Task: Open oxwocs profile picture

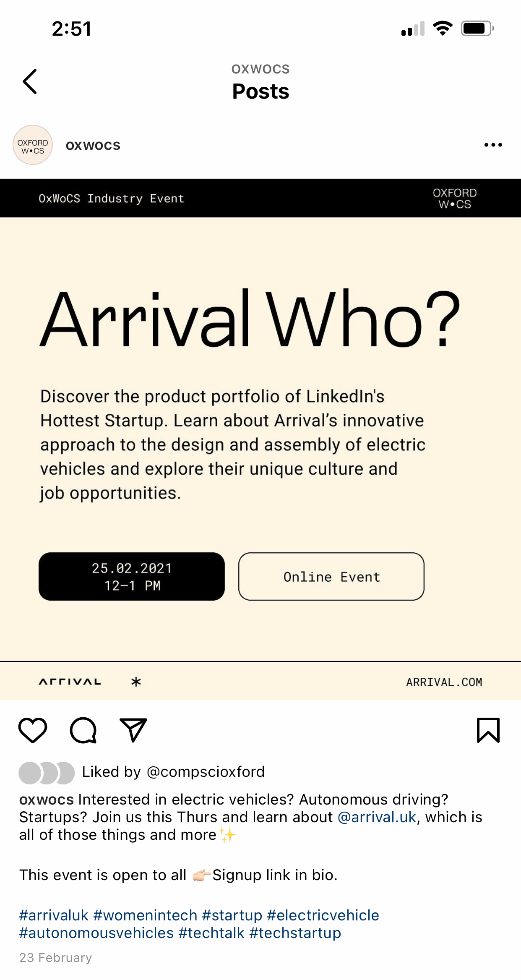Action: point(33,145)
